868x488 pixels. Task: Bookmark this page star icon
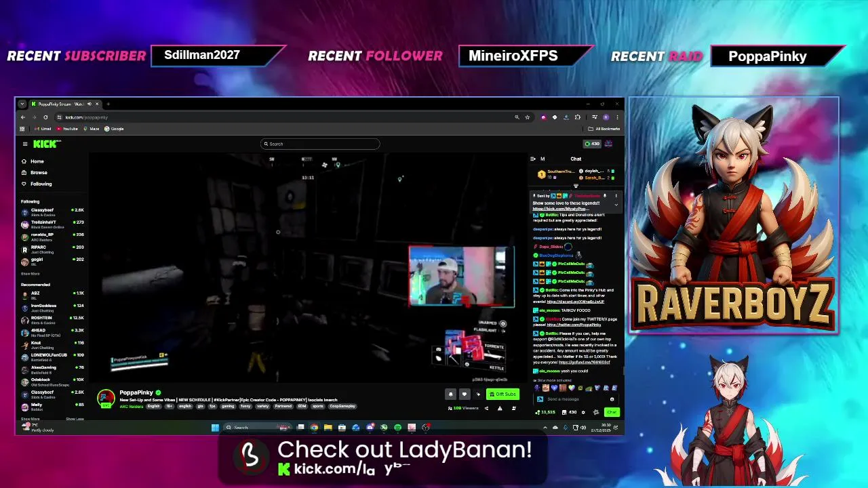click(x=527, y=117)
